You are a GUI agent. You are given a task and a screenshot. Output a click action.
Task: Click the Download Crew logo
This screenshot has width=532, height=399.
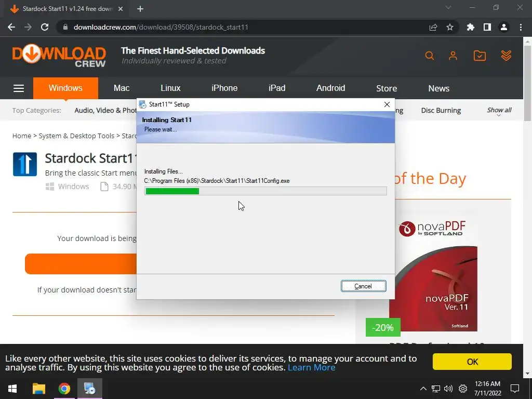tap(59, 56)
